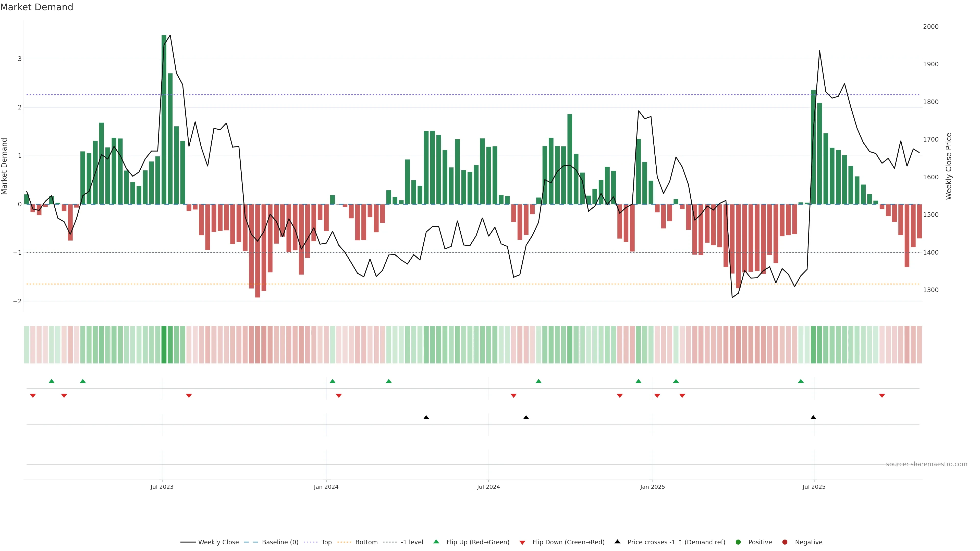Click flip-up marker just before Jul 2025
Image resolution: width=980 pixels, height=551 pixels.
[801, 381]
